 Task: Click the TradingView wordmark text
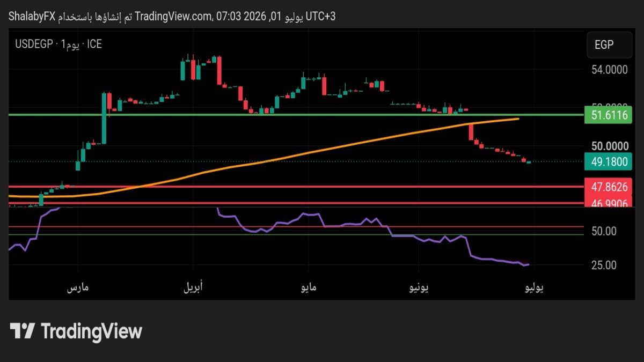pyautogui.click(x=91, y=331)
